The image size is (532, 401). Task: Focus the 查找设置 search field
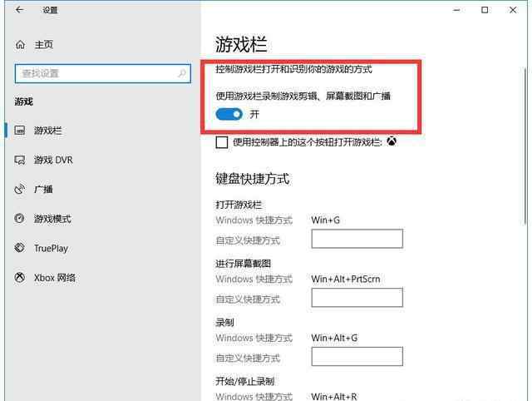(103, 73)
